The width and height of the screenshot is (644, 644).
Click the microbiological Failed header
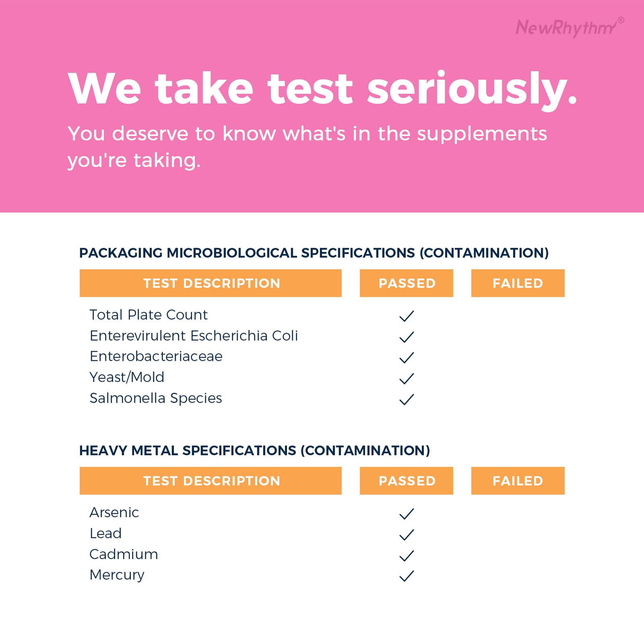[x=518, y=283]
